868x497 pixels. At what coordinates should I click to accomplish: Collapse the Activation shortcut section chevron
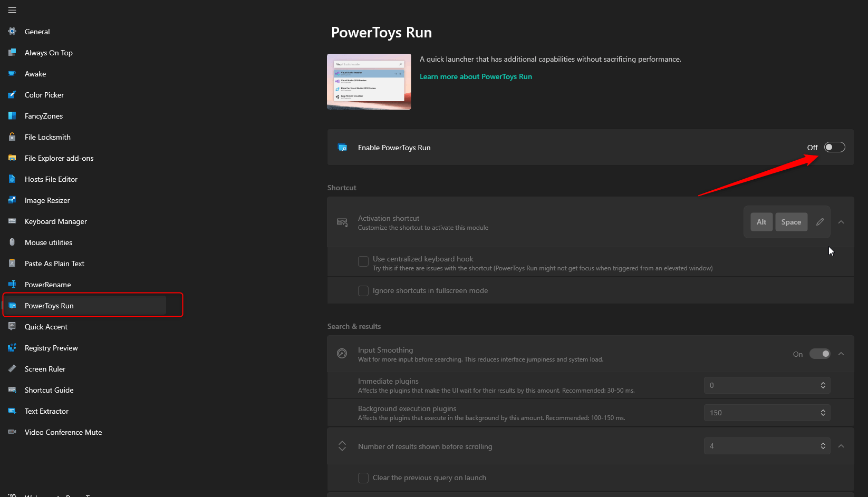pos(841,222)
